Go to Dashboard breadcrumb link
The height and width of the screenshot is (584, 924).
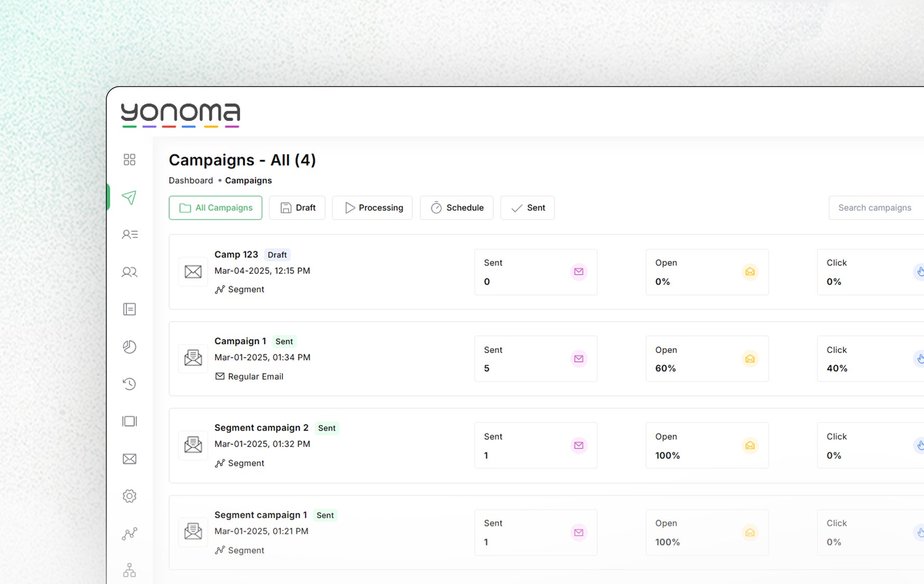coord(191,181)
